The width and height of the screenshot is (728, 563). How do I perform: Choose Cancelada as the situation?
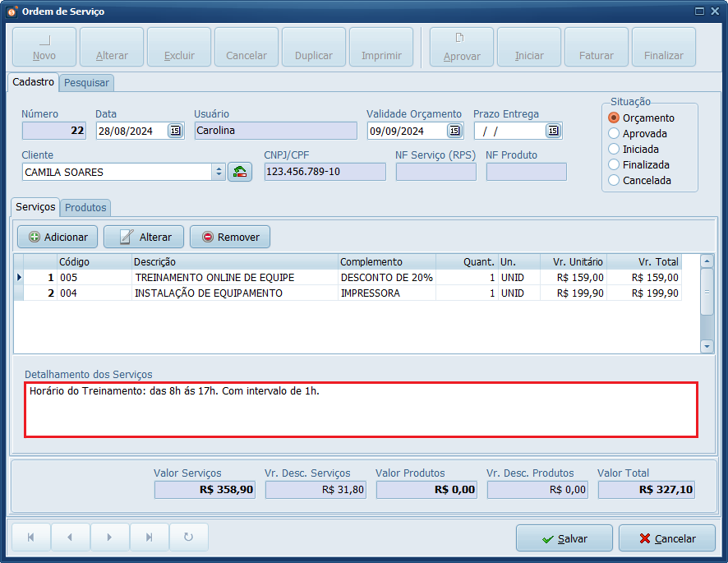click(613, 180)
